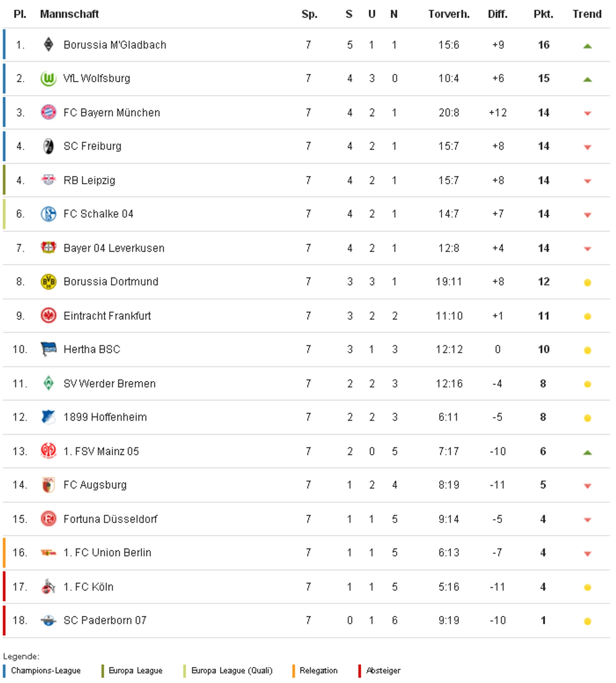This screenshot has height=683, width=616.
Task: Click the FC Bayern München crest
Action: click(49, 112)
